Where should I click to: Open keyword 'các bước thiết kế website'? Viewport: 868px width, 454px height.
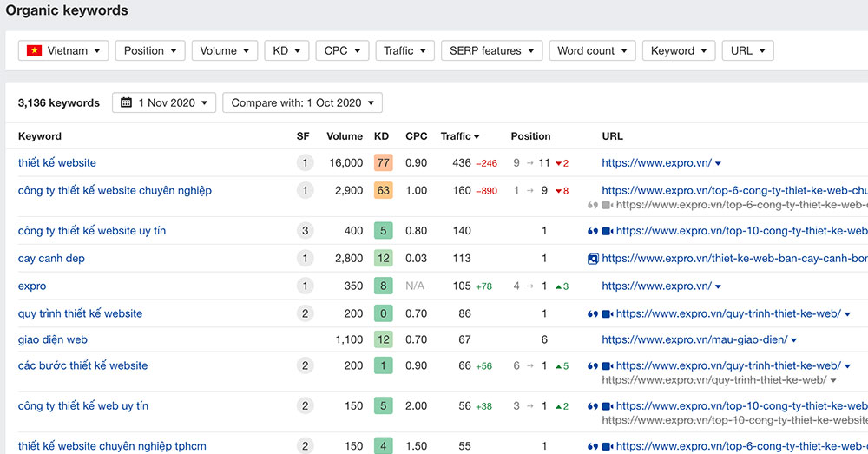pos(83,365)
